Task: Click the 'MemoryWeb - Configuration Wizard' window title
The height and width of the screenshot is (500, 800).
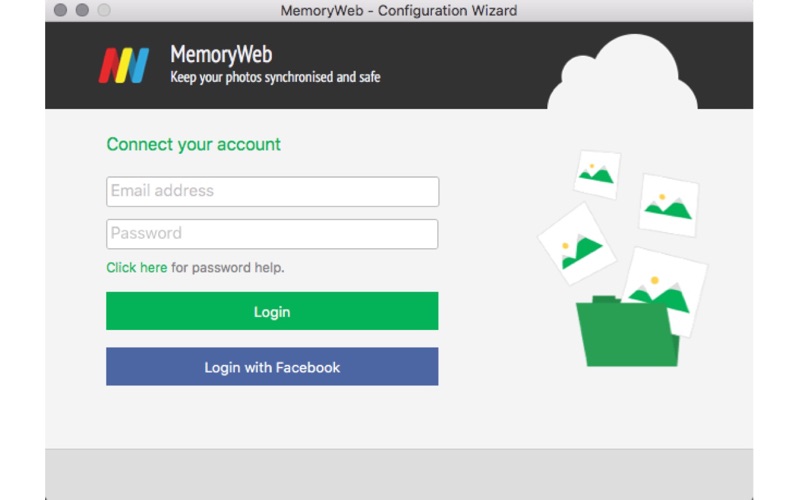Action: tap(399, 10)
